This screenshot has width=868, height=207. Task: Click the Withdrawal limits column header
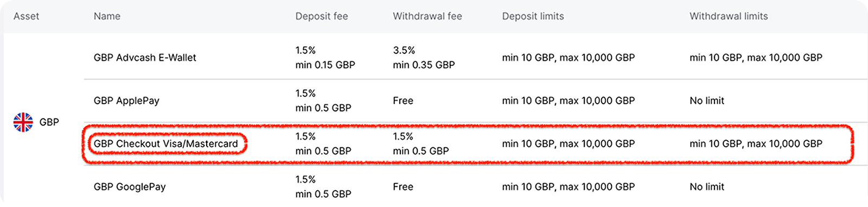[729, 16]
